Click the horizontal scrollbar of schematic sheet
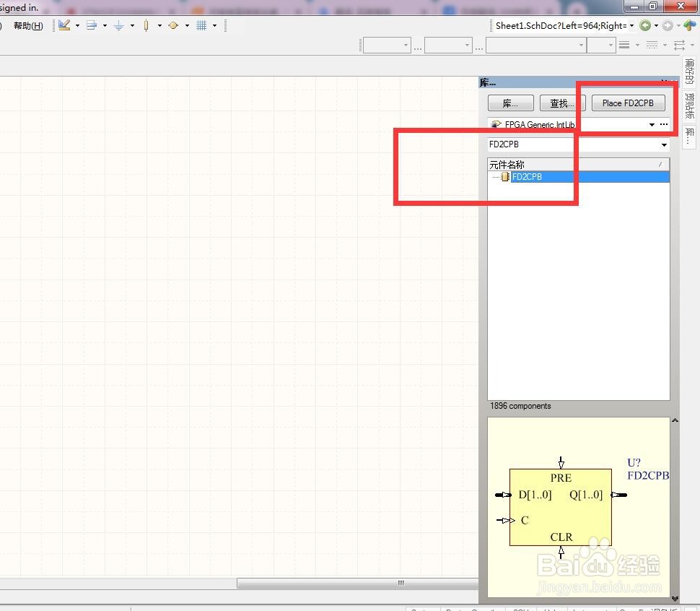This screenshot has height=611, width=700. pyautogui.click(x=357, y=583)
